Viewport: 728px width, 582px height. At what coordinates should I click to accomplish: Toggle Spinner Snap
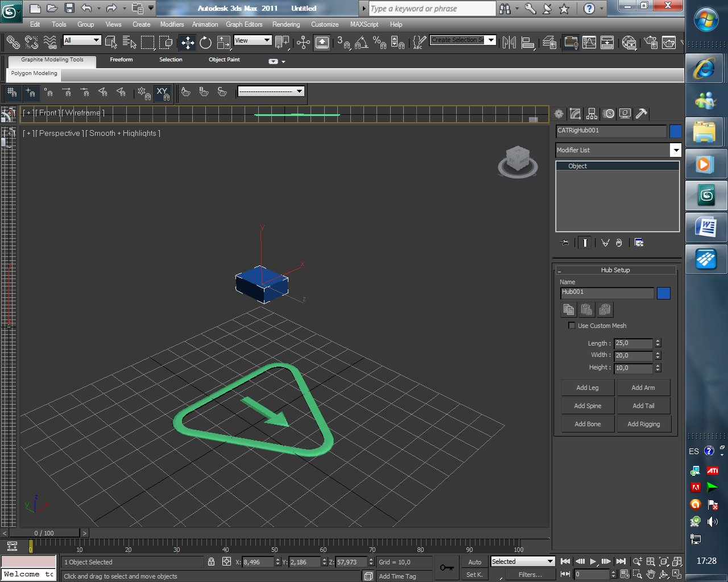pyautogui.click(x=398, y=43)
